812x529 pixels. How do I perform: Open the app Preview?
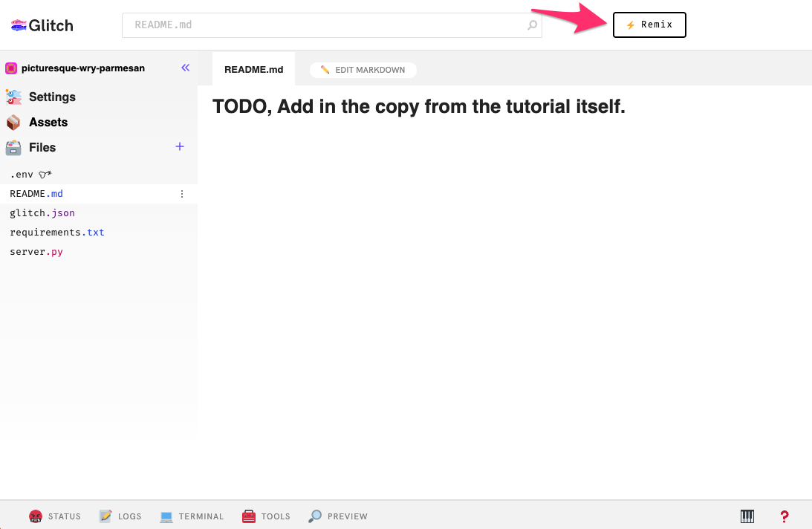click(337, 516)
